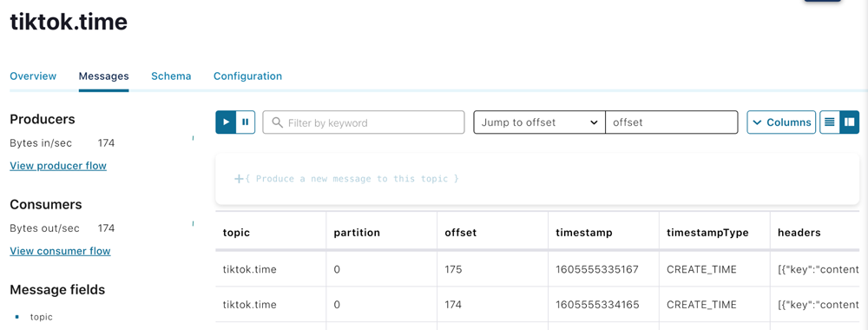Select the topic message field bullet

point(16,317)
